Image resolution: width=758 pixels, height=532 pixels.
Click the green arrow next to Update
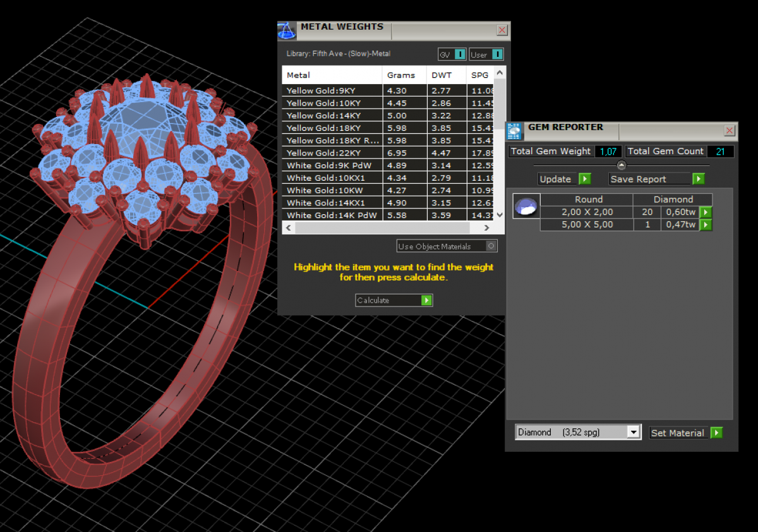click(585, 179)
